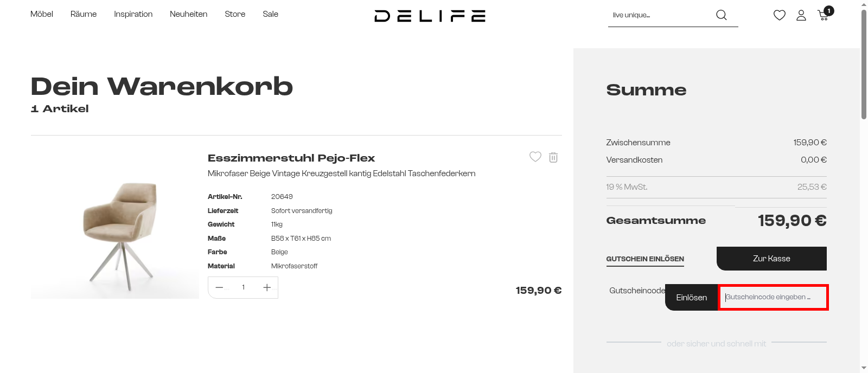The width and height of the screenshot is (868, 373).
Task: Open the product title Esszimmerstuhl Pejo-Flex
Action: [291, 158]
